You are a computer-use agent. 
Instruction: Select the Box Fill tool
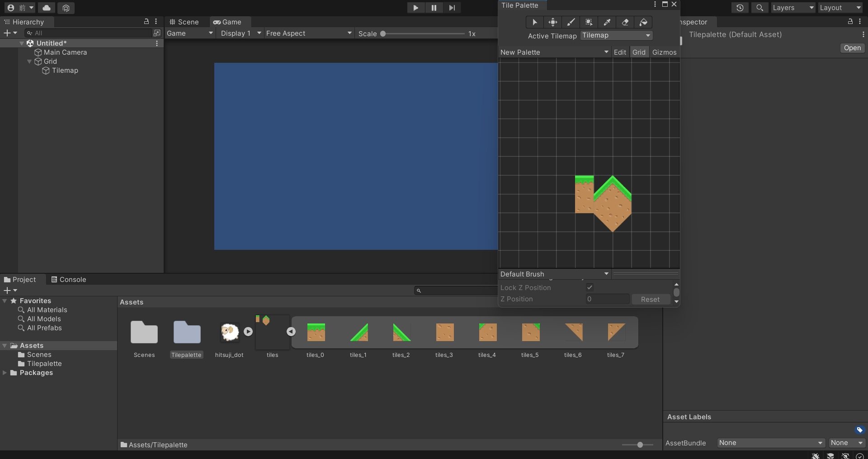(x=589, y=22)
